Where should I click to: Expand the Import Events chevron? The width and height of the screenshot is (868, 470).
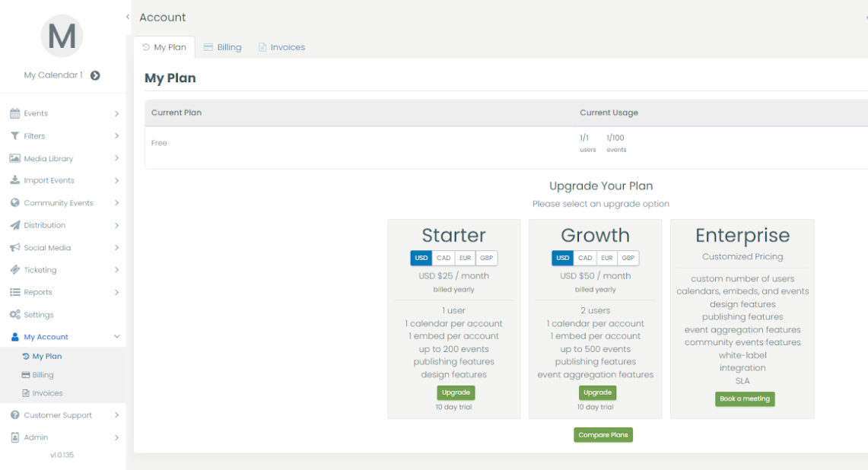pyautogui.click(x=117, y=180)
